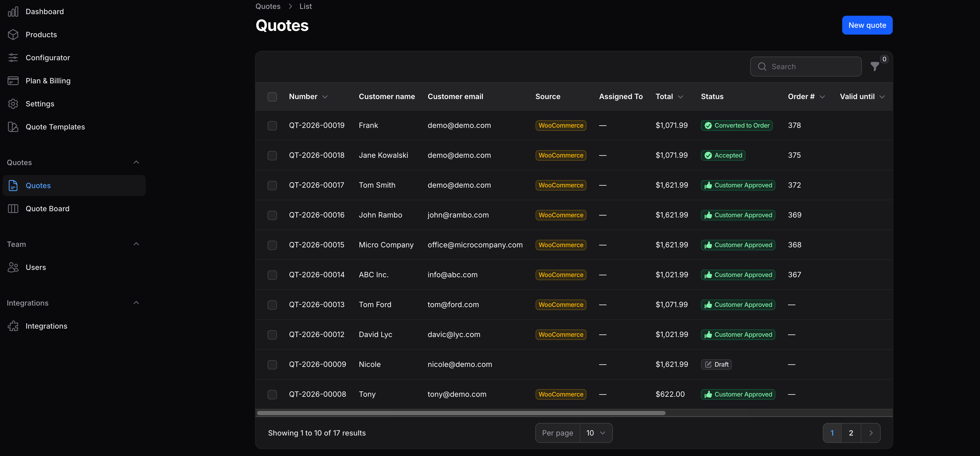Select checkbox for quote QT-2026-00013
This screenshot has height=456, width=980.
(x=272, y=305)
